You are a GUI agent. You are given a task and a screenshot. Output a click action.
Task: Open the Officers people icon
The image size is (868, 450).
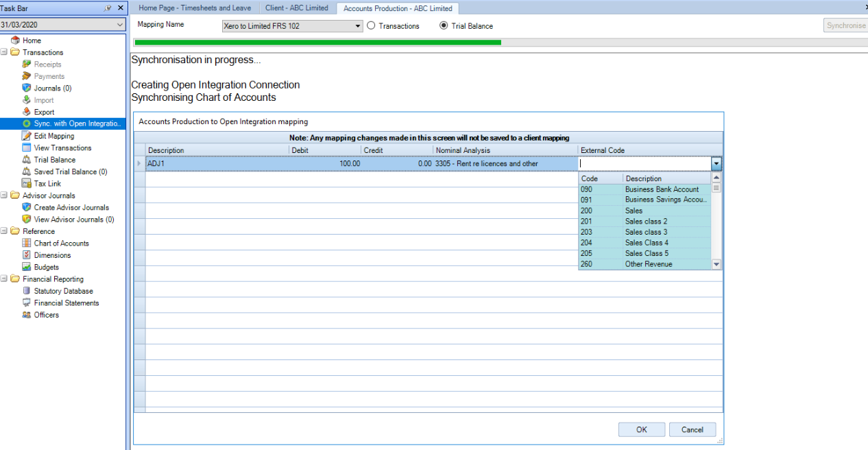(27, 315)
